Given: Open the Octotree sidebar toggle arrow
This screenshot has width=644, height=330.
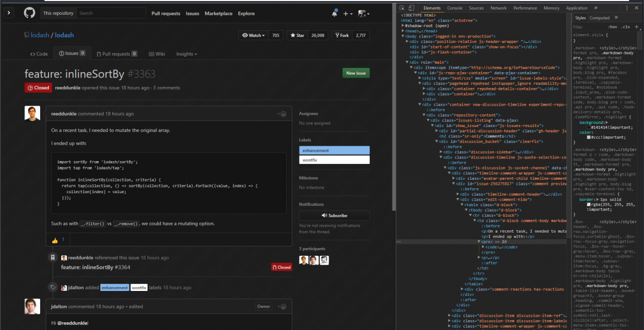Looking at the screenshot, I should tap(9, 13).
